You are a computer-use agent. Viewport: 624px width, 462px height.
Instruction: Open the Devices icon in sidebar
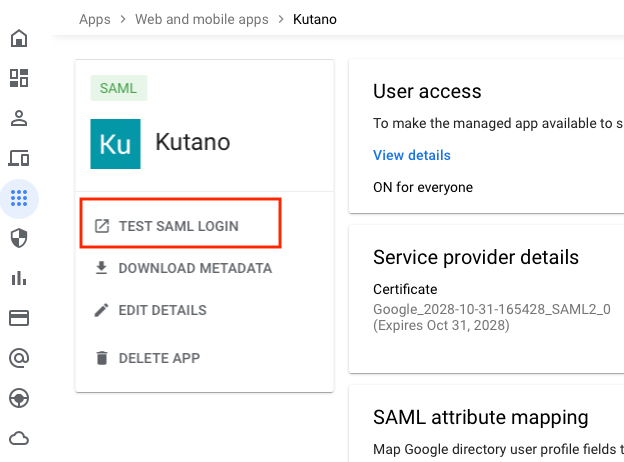pyautogui.click(x=19, y=158)
